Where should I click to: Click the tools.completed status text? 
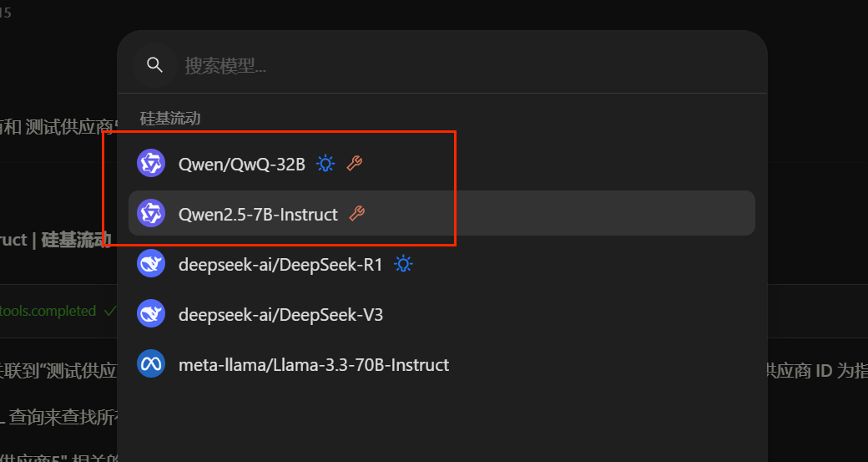(x=48, y=311)
